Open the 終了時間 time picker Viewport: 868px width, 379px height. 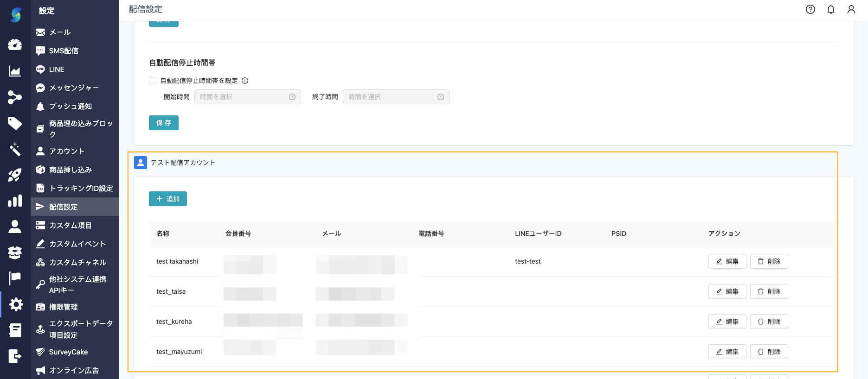tap(396, 97)
